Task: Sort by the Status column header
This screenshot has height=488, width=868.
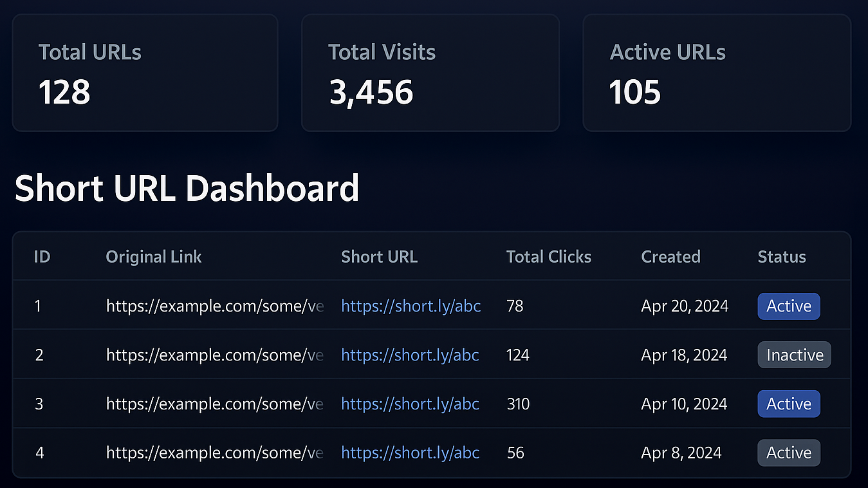Action: coord(782,257)
